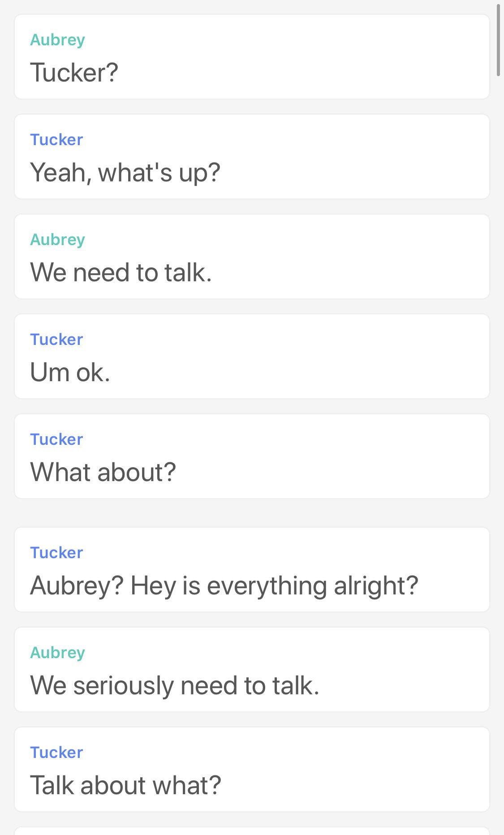Tap the Tucker name above "Talk about what?"
This screenshot has width=504, height=835.
pyautogui.click(x=56, y=753)
